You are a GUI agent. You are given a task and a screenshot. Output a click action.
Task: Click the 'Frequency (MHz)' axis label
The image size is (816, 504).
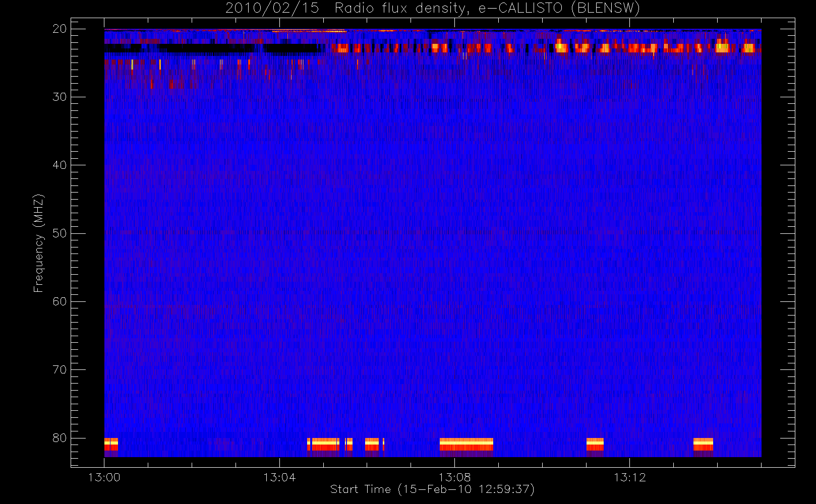[x=38, y=243]
